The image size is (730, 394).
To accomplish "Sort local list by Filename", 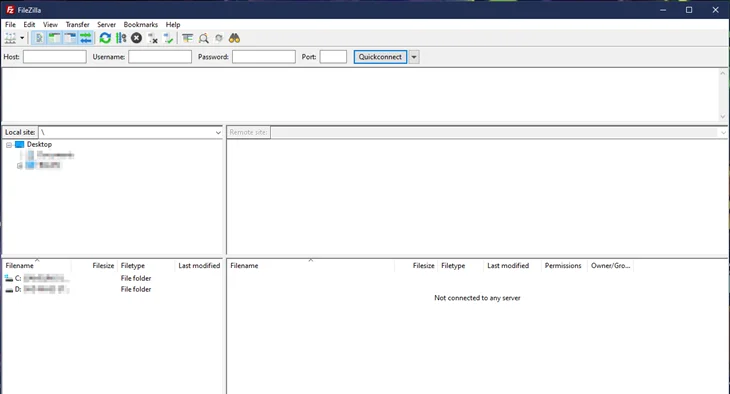I will 37,265.
